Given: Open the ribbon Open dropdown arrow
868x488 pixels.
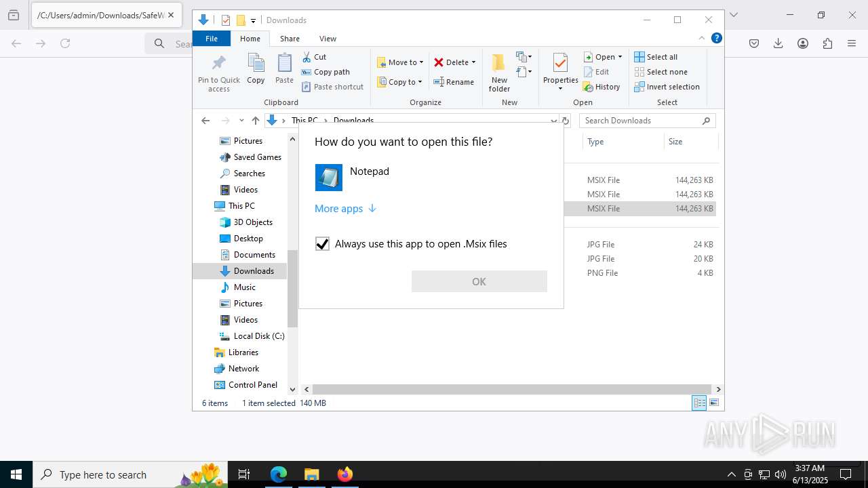Looking at the screenshot, I should (620, 57).
